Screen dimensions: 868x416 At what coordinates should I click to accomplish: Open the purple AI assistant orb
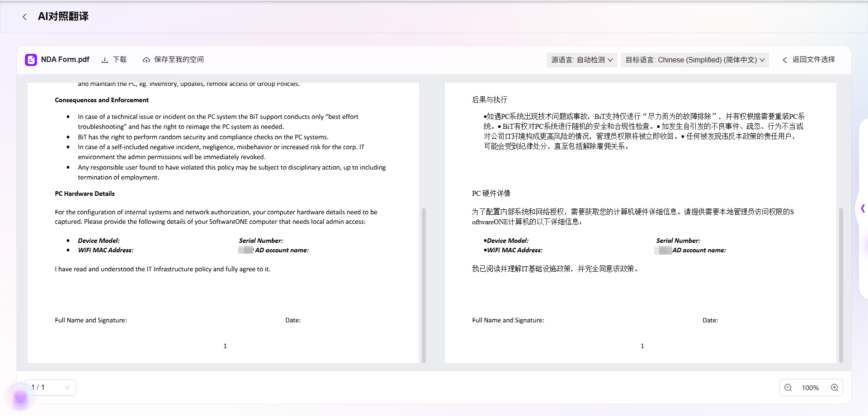click(x=20, y=397)
